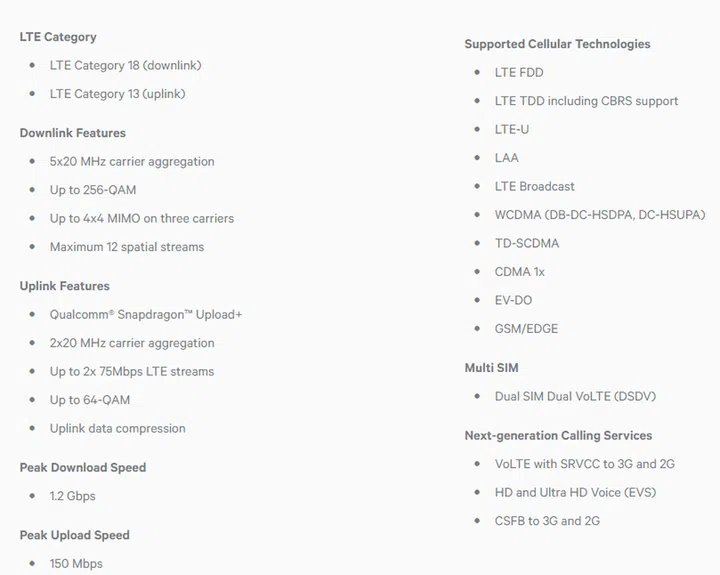Click Maximum 12 spatial streams text
The height and width of the screenshot is (575, 720).
pos(127,247)
